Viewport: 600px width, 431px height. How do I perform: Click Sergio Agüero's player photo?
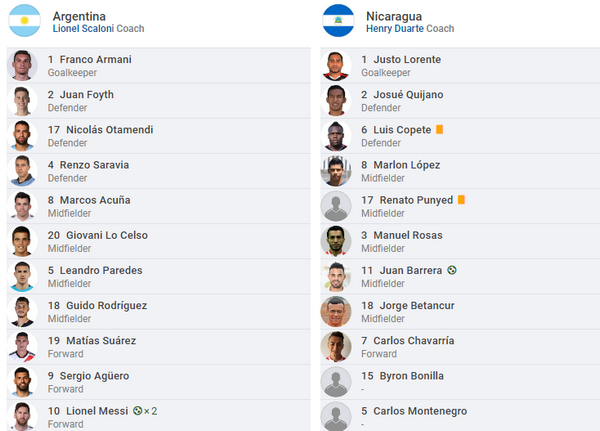pos(23,382)
